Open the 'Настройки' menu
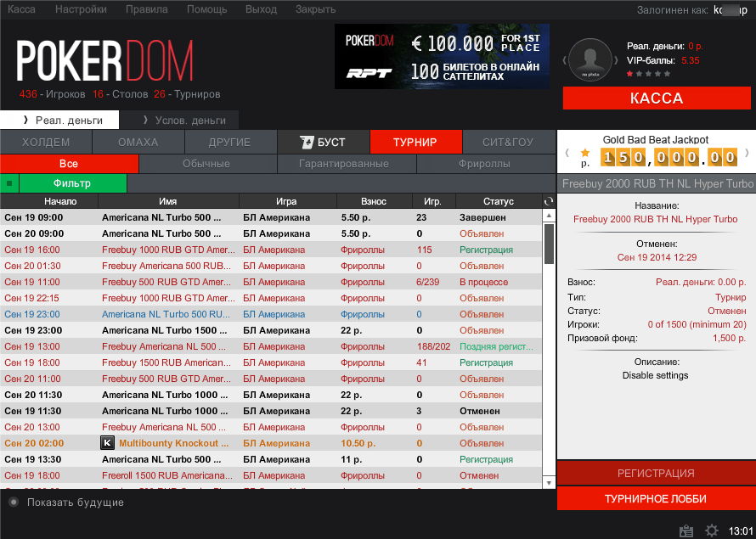This screenshot has width=756, height=539. (81, 10)
